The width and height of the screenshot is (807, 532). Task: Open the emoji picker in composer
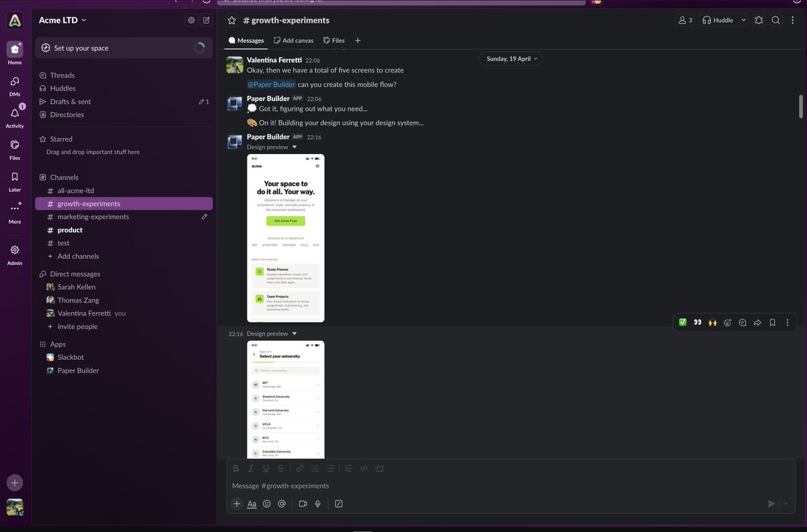[266, 504]
